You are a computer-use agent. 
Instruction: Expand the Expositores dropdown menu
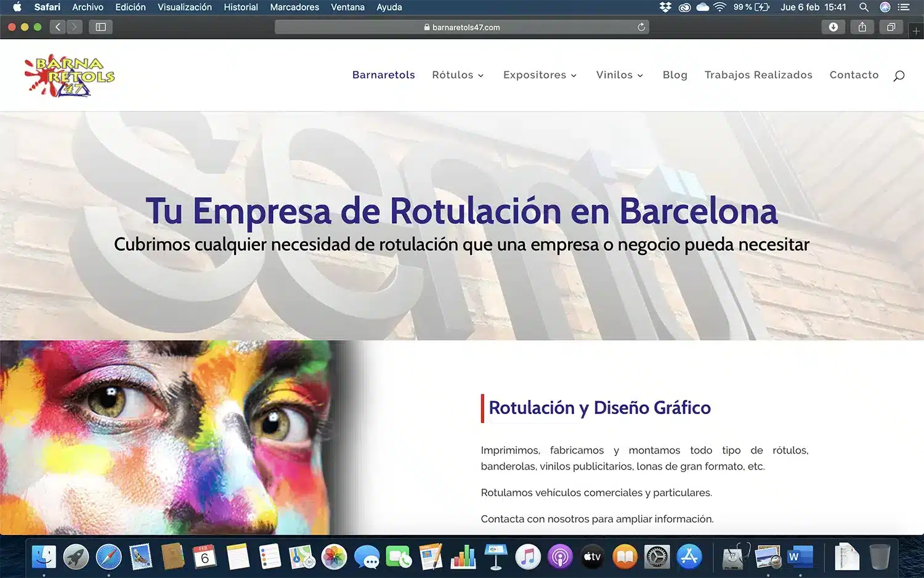point(540,75)
